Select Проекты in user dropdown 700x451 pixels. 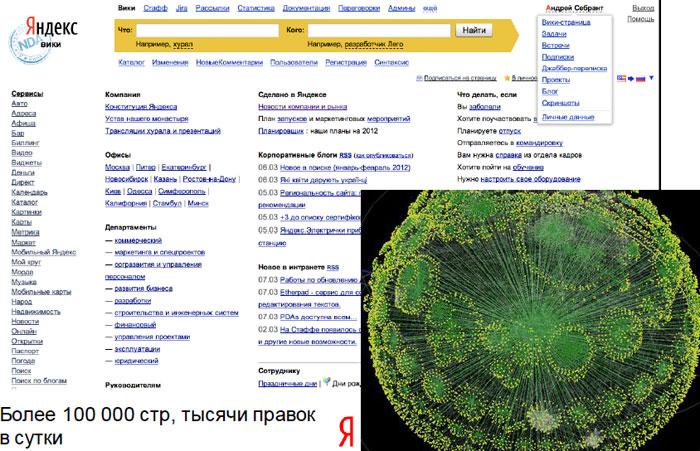coord(556,80)
